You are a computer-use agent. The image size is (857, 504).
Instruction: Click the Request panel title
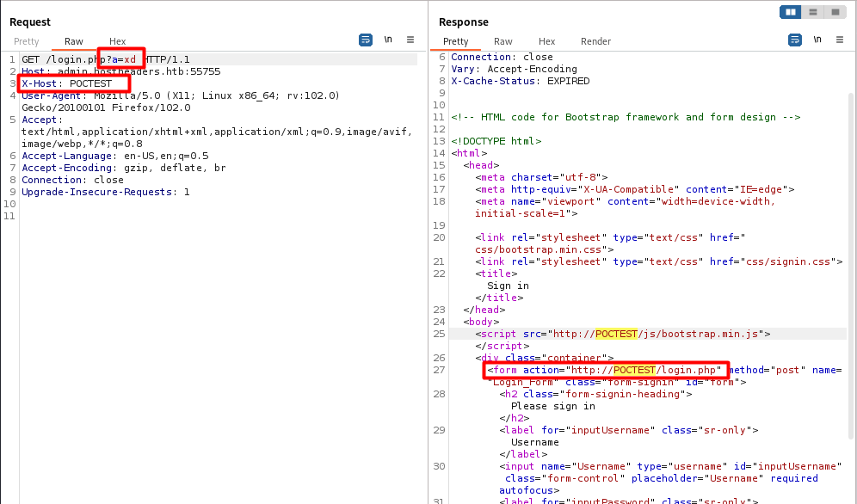[30, 22]
